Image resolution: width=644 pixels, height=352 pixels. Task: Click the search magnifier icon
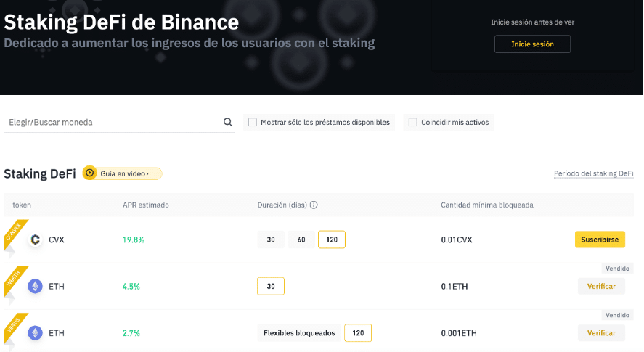point(228,123)
